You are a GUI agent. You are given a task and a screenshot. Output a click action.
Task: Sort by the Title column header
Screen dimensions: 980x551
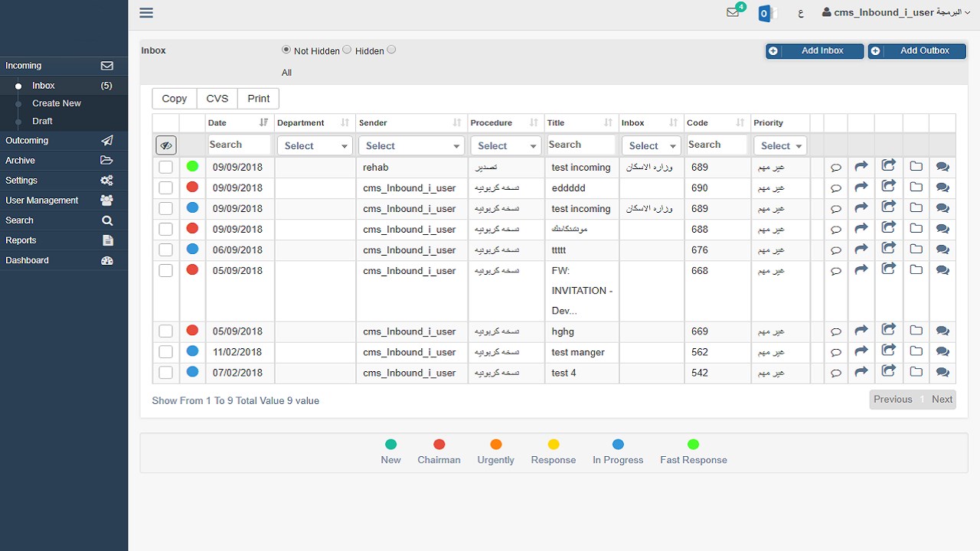(x=581, y=122)
